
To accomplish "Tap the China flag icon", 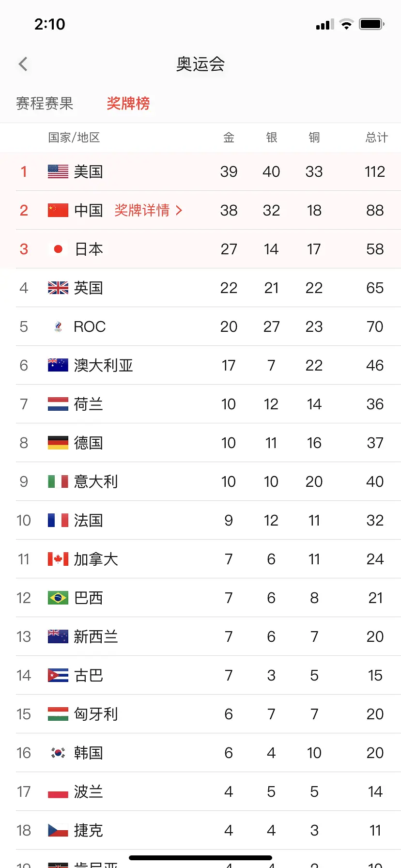I will pyautogui.click(x=58, y=210).
